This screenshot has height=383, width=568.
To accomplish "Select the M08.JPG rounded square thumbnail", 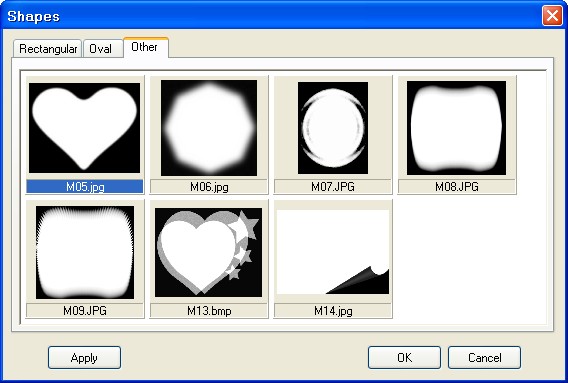I will pos(456,128).
